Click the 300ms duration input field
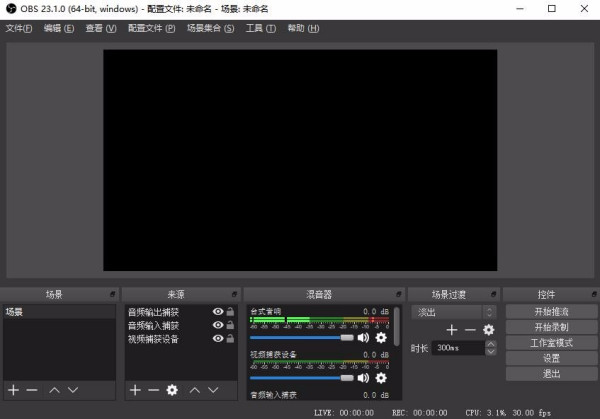Viewport: 600px width, 419px height. tap(458, 348)
